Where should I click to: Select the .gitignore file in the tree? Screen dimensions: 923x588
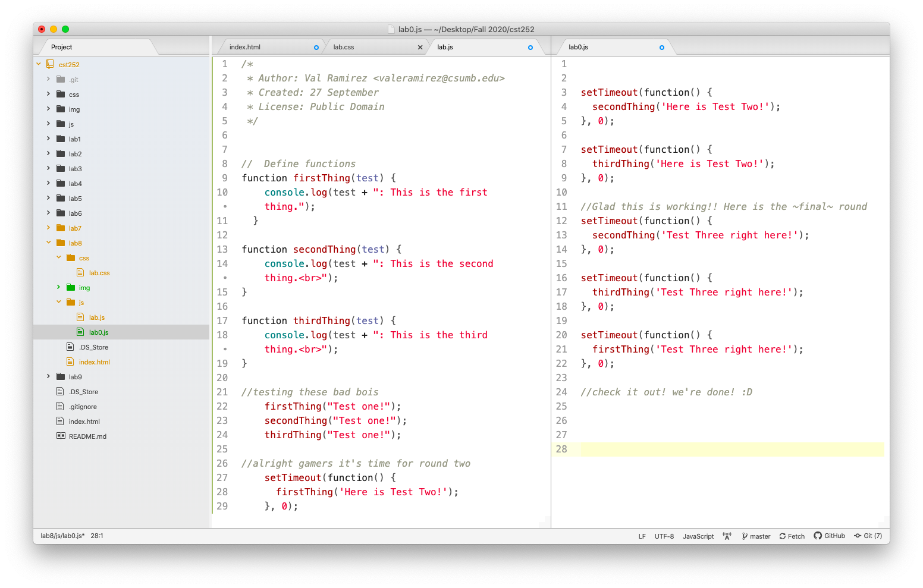coord(83,406)
